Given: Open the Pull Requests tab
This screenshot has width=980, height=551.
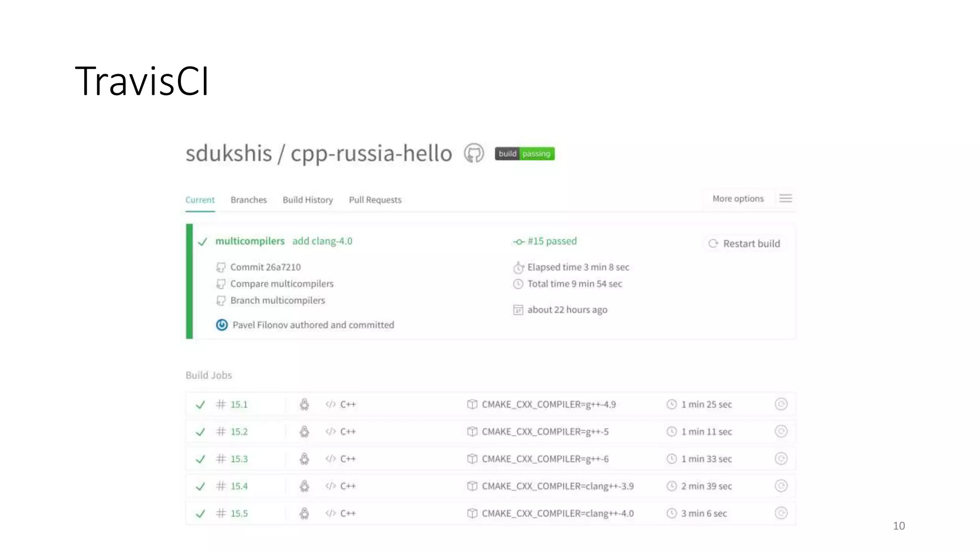Looking at the screenshot, I should click(375, 200).
